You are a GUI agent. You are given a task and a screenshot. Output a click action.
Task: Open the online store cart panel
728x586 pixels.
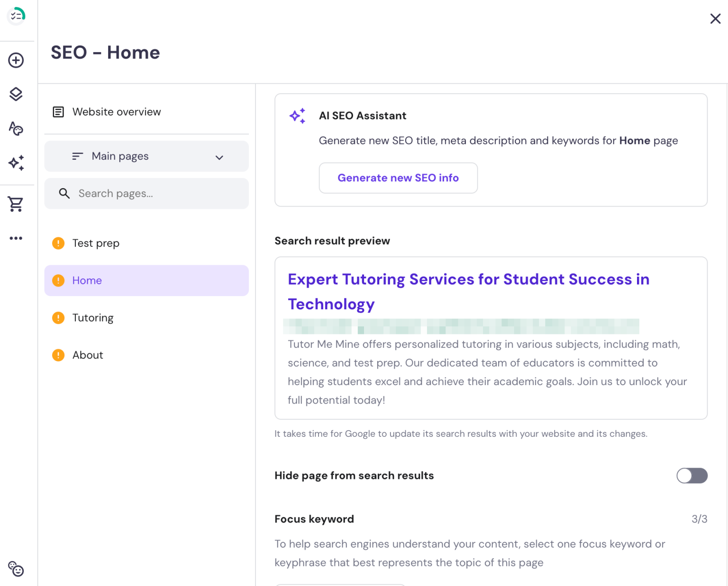(x=16, y=204)
